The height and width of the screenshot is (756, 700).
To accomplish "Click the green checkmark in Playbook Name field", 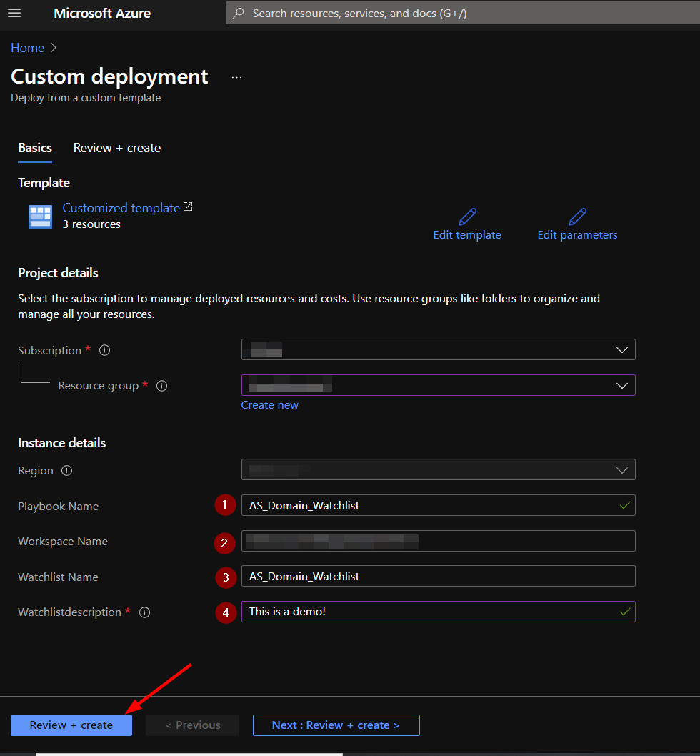I will point(625,505).
